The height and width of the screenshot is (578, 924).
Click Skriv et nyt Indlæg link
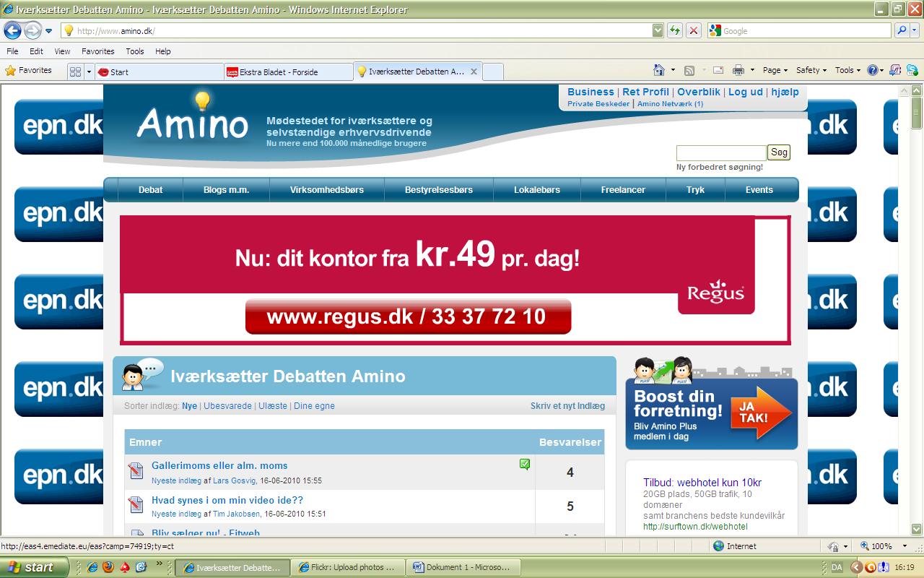point(567,406)
